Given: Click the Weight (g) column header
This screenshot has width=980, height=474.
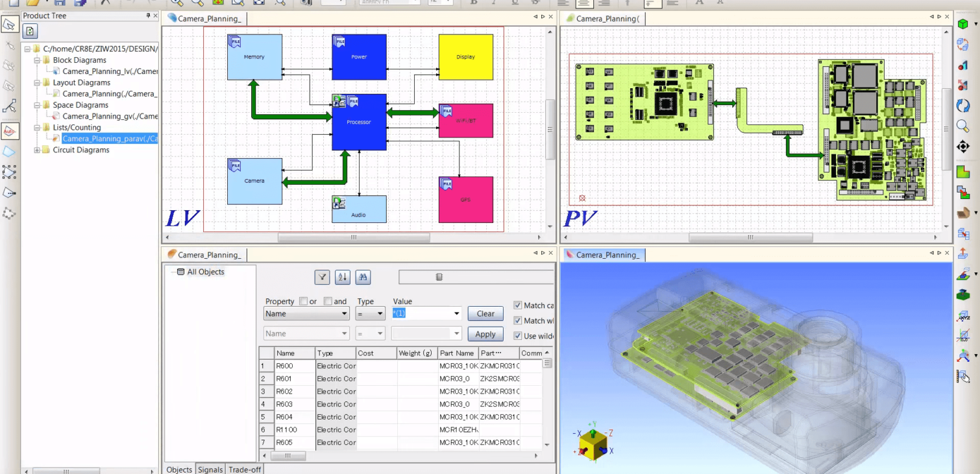Looking at the screenshot, I should (x=417, y=353).
